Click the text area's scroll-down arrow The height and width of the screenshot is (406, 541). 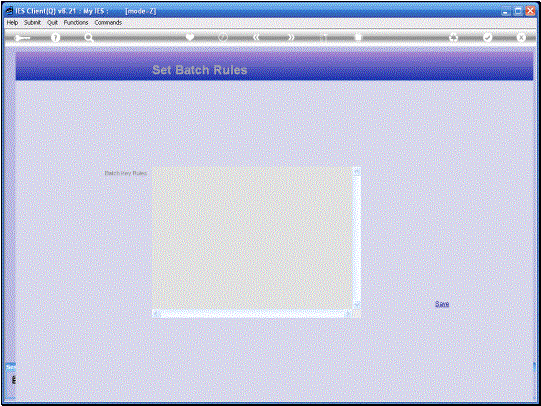coord(357,305)
